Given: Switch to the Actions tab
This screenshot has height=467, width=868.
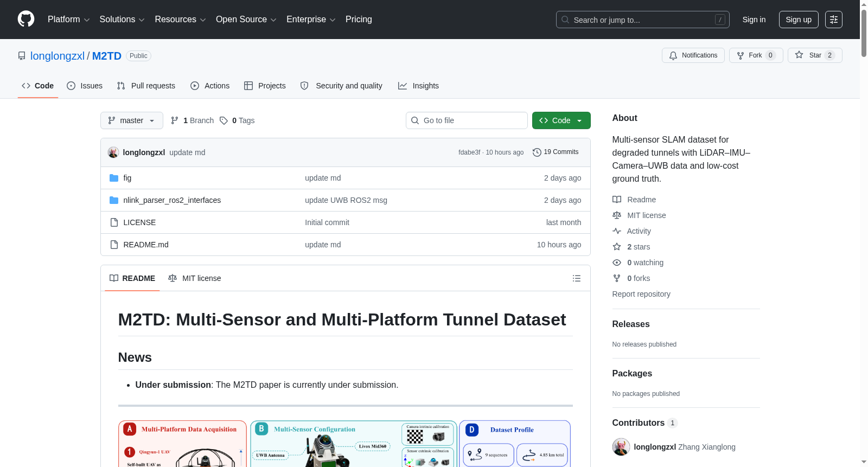Looking at the screenshot, I should pos(210,86).
